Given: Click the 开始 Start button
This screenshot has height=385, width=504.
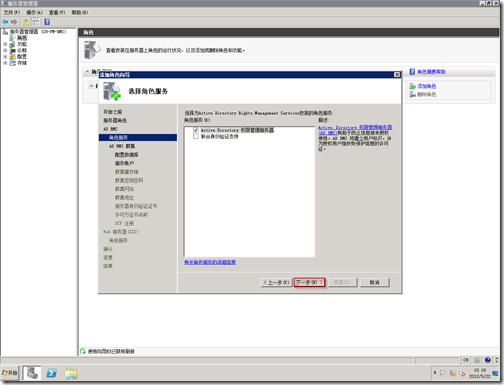Looking at the screenshot, I should [10, 373].
